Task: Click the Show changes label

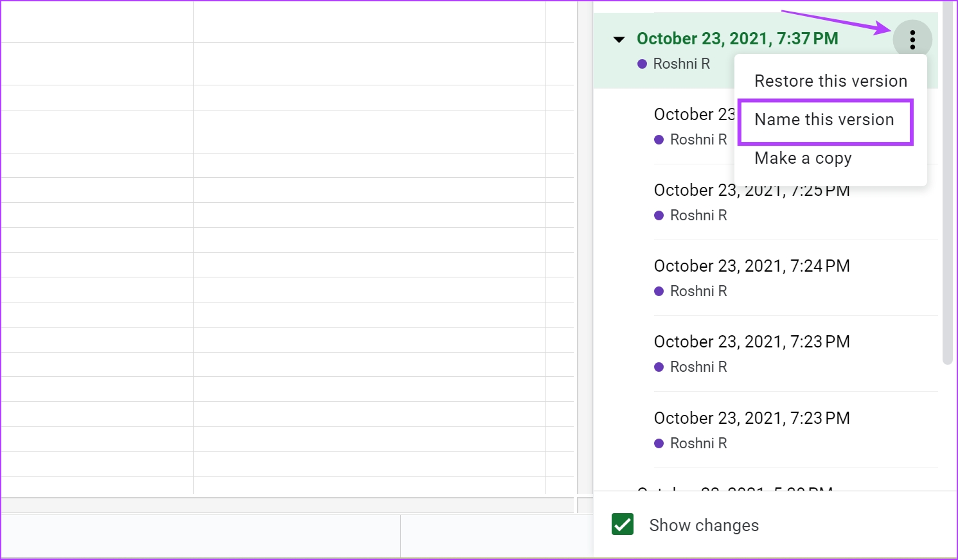Action: [x=704, y=525]
